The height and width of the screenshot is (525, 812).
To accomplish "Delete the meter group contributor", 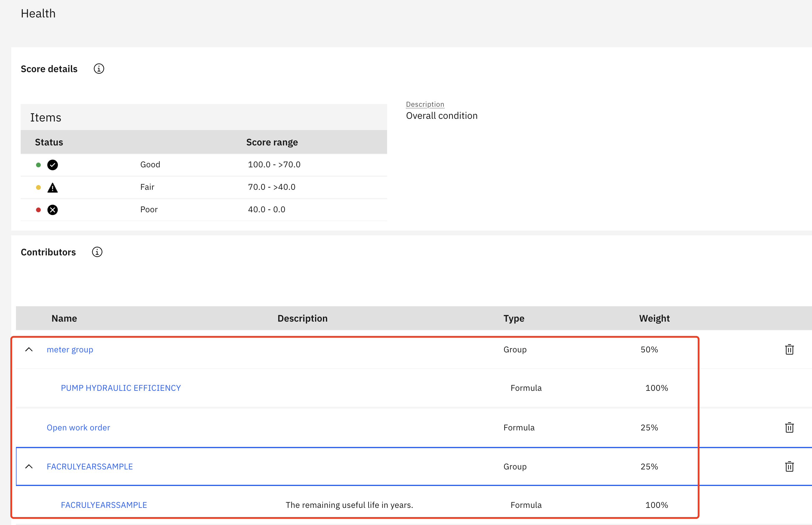I will tap(789, 349).
